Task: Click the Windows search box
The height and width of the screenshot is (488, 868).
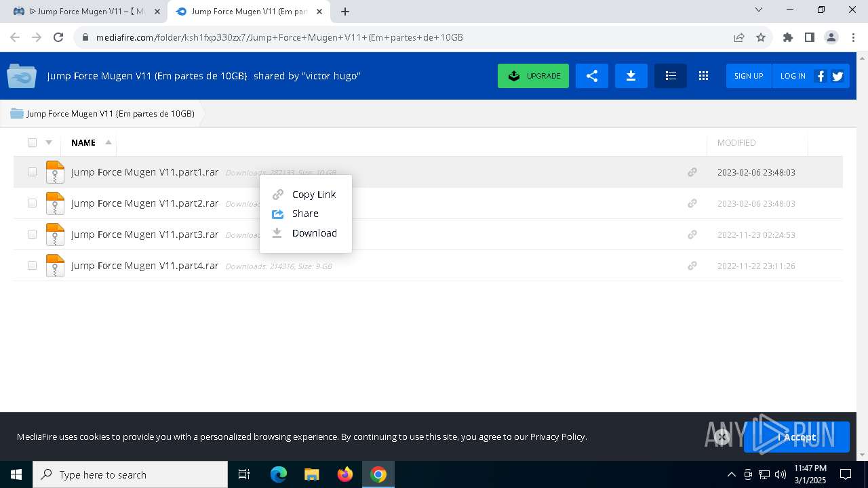Action: [130, 474]
